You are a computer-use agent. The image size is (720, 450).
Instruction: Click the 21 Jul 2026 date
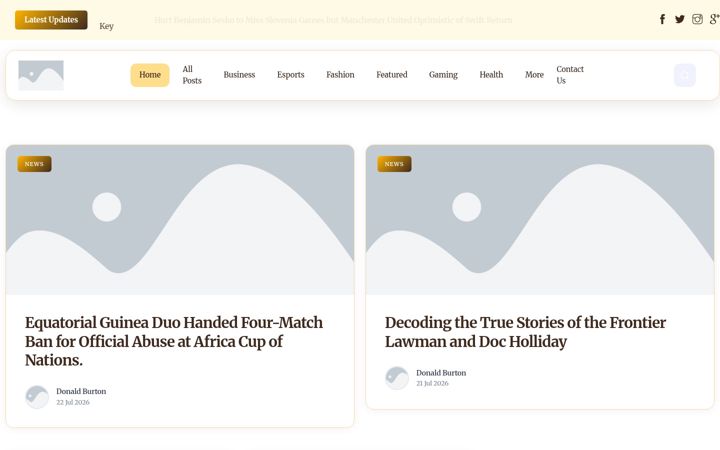click(x=433, y=383)
